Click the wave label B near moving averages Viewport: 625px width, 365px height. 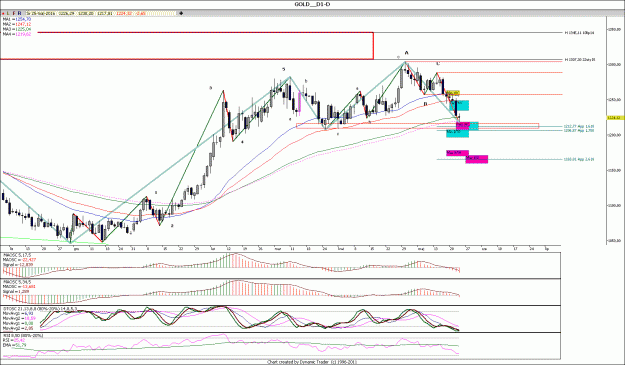[425, 104]
